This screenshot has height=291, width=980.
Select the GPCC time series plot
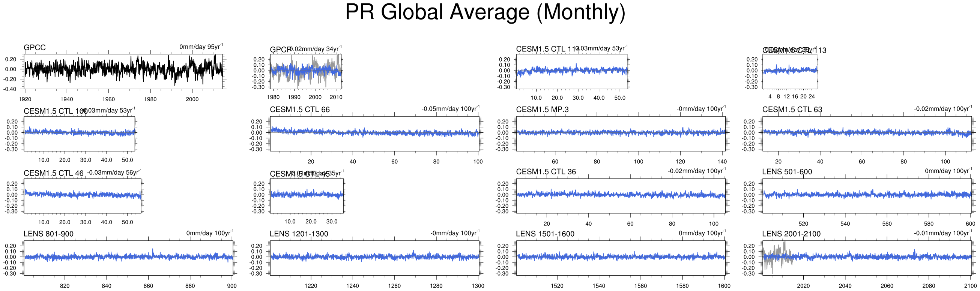124,71
